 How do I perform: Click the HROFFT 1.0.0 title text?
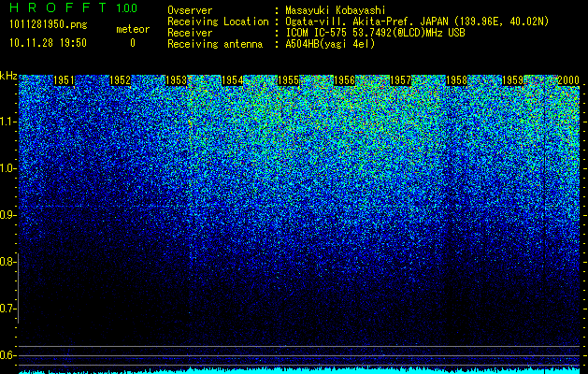click(73, 7)
